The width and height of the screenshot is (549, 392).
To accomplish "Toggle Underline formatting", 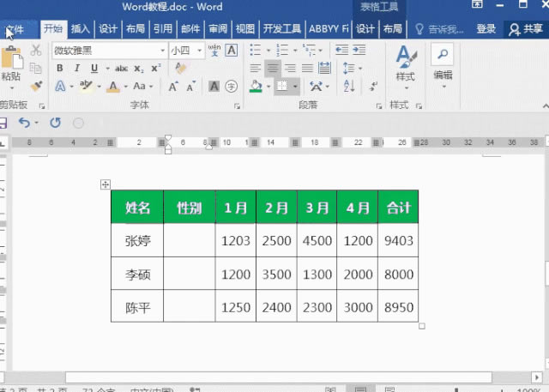I will (x=94, y=68).
